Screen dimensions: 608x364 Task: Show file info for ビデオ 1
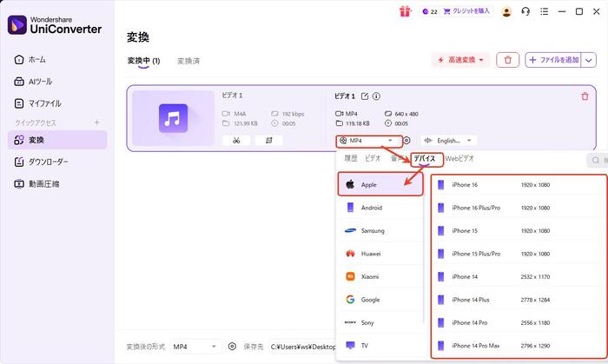click(x=376, y=96)
